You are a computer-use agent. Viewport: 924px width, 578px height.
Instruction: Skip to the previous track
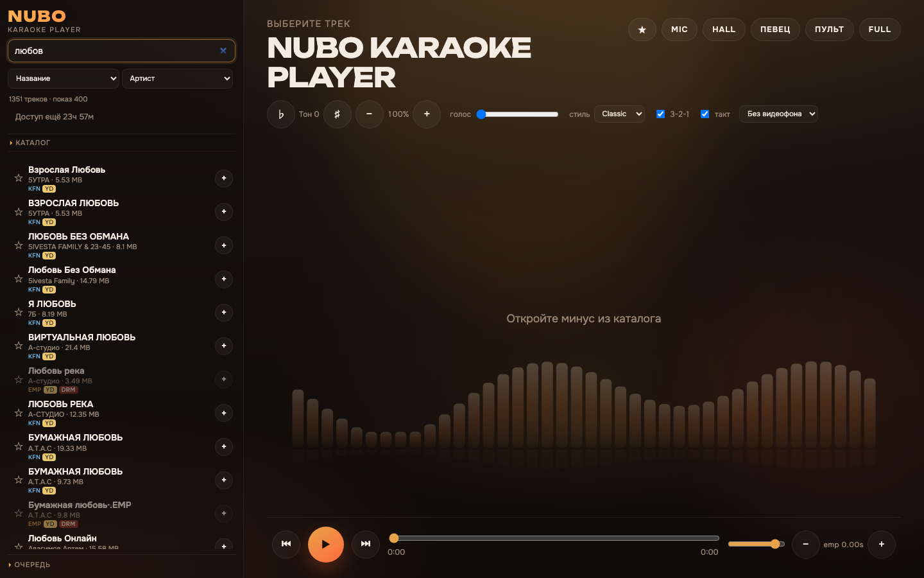click(x=286, y=544)
